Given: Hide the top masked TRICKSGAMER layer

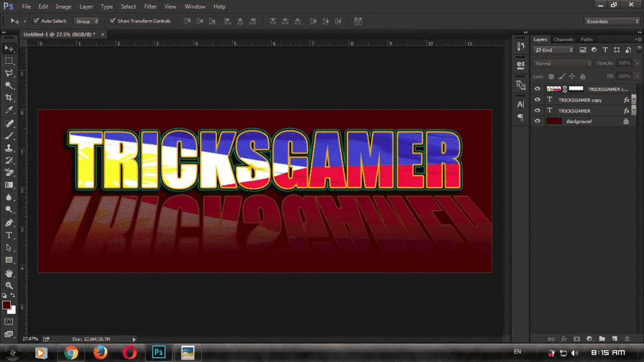Looking at the screenshot, I should click(x=538, y=89).
